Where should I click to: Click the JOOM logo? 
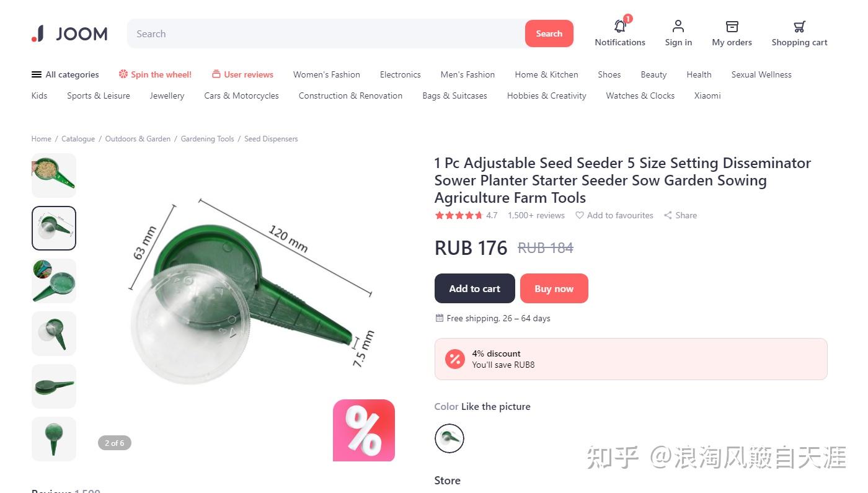coord(69,33)
